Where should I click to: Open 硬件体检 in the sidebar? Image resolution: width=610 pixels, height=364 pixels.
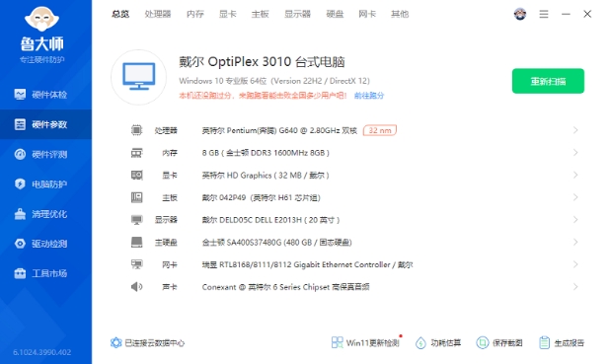pos(46,95)
